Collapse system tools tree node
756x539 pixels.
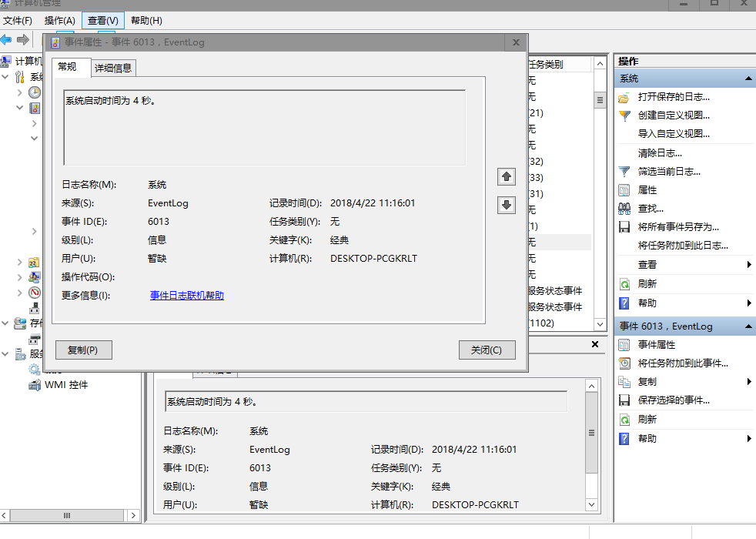(x=5, y=77)
